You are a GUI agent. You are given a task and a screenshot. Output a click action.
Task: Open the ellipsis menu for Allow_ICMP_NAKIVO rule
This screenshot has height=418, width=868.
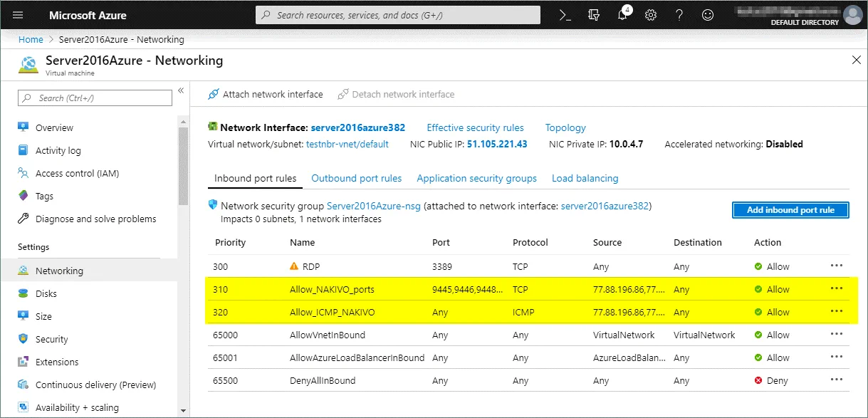[x=837, y=311]
